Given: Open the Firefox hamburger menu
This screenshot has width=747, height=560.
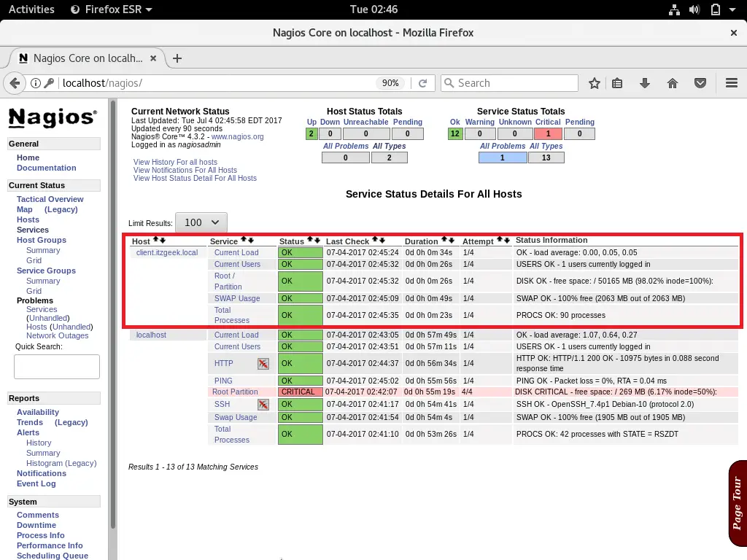Looking at the screenshot, I should coord(731,83).
